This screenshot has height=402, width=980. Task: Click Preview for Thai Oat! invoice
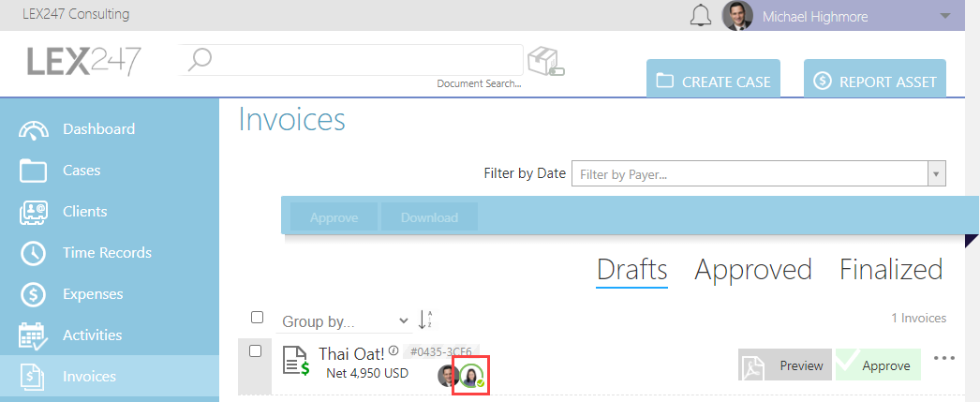click(785, 365)
